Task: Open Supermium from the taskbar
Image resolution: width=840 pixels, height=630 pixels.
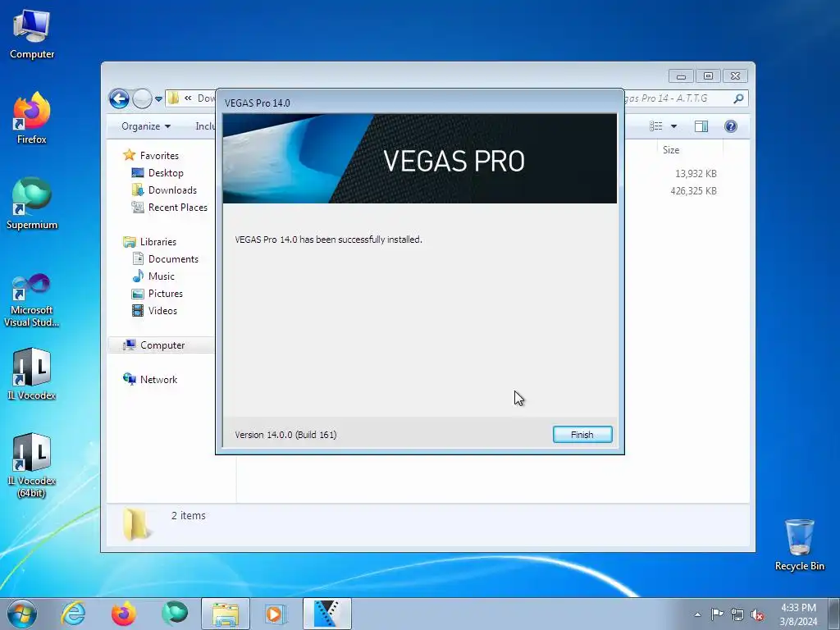Action: [175, 614]
